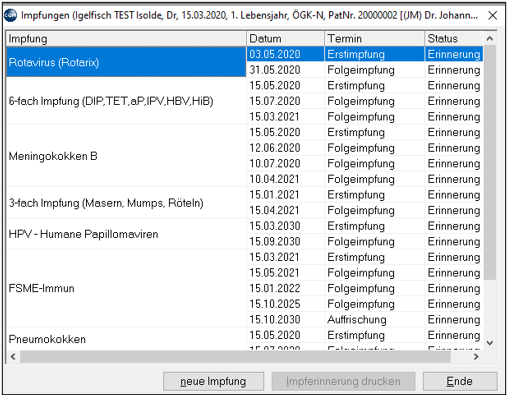Viewport: 508px width, 395px height.
Task: Click date 15.09.2030 in Datum column
Action: pos(285,241)
